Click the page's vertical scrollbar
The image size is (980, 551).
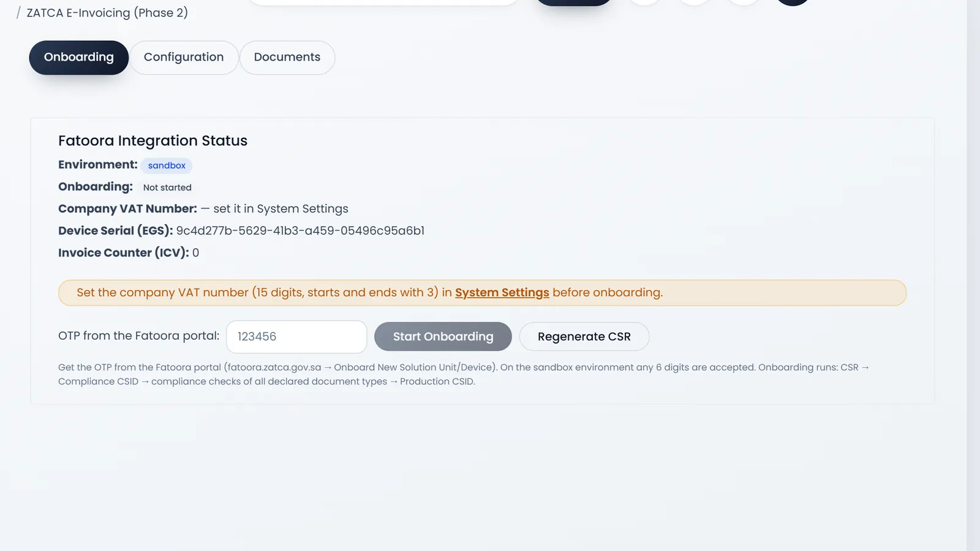[x=973, y=275]
